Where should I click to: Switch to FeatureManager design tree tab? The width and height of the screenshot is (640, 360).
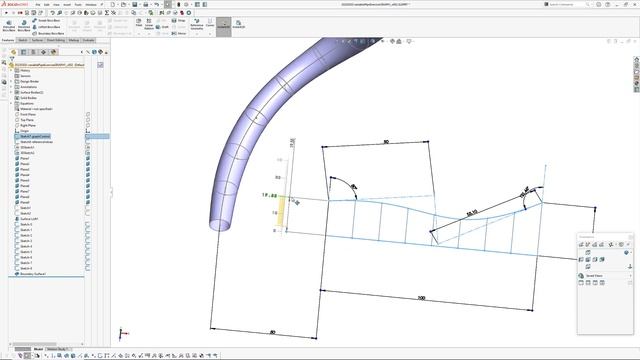pos(13,52)
